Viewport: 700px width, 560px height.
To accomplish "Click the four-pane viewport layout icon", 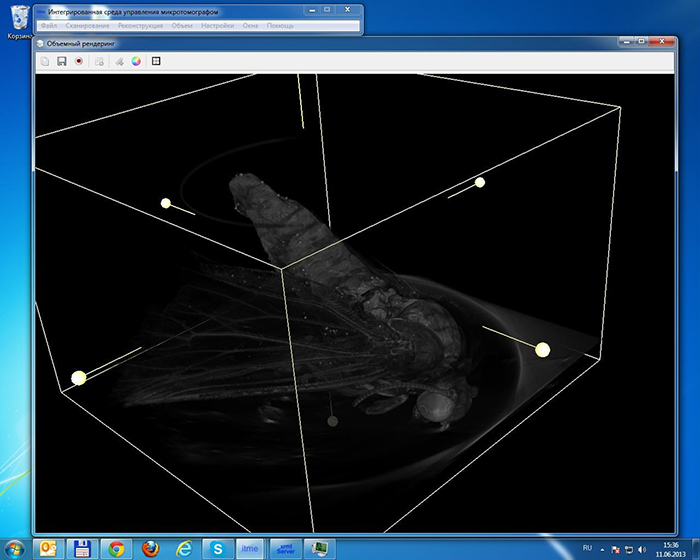I will (156, 61).
